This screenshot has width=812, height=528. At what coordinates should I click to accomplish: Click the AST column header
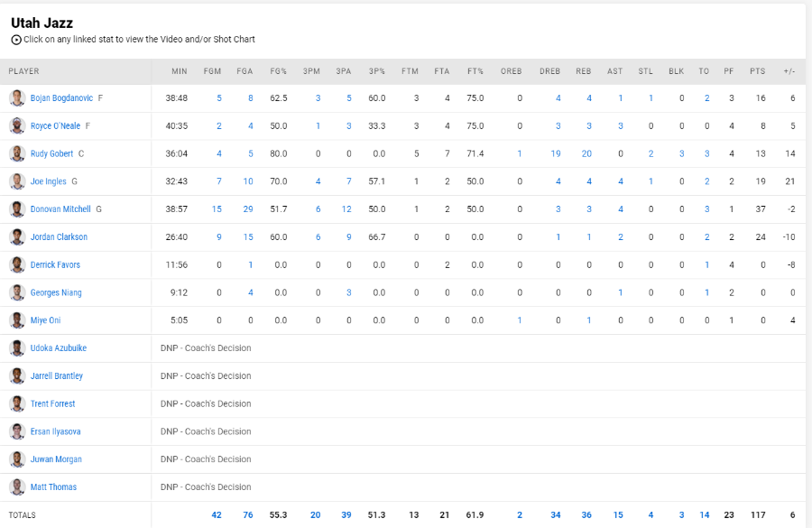pos(614,71)
